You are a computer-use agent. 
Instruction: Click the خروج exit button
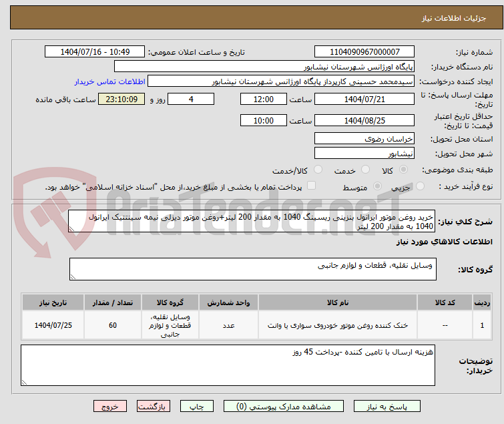coord(110,407)
